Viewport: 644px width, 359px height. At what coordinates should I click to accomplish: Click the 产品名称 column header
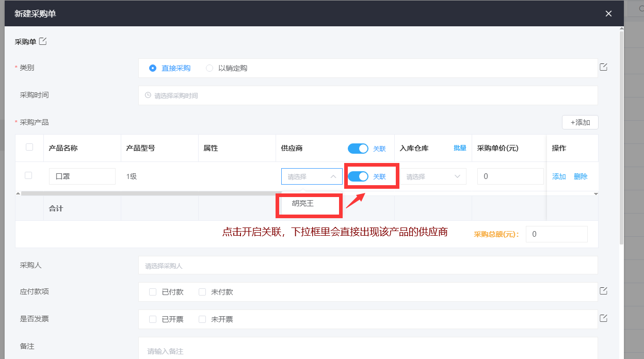pyautogui.click(x=63, y=148)
